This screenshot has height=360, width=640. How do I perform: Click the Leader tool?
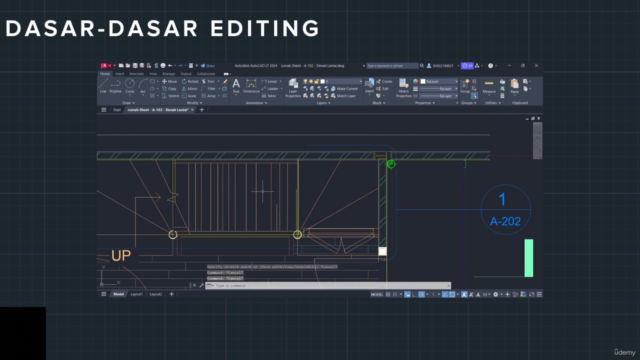click(x=270, y=89)
